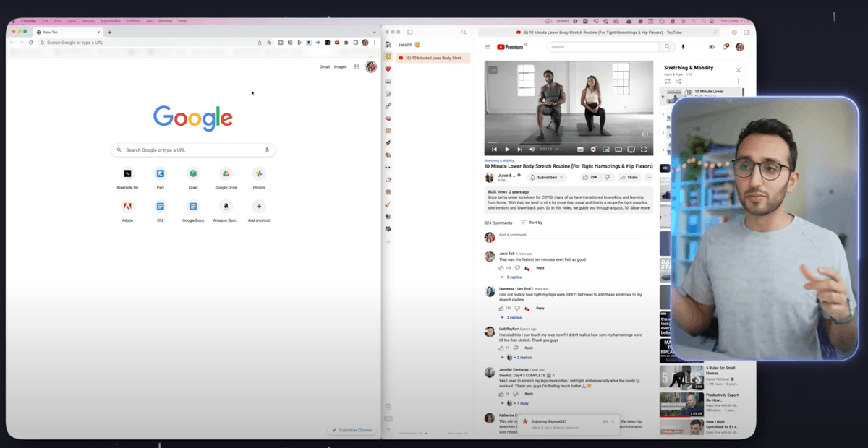Click the video progress bar in the player

click(x=569, y=142)
